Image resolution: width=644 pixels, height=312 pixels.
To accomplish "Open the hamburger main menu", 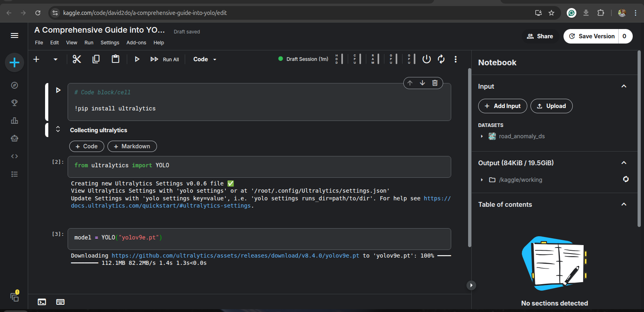I will point(14,35).
